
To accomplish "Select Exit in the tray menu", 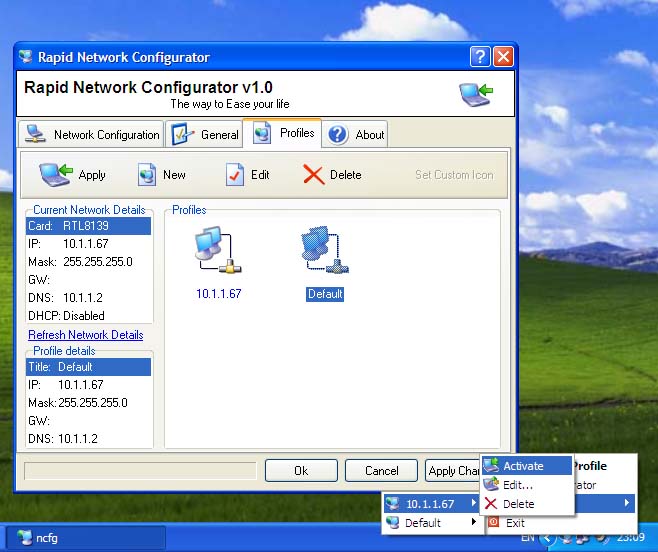I will coord(561,522).
